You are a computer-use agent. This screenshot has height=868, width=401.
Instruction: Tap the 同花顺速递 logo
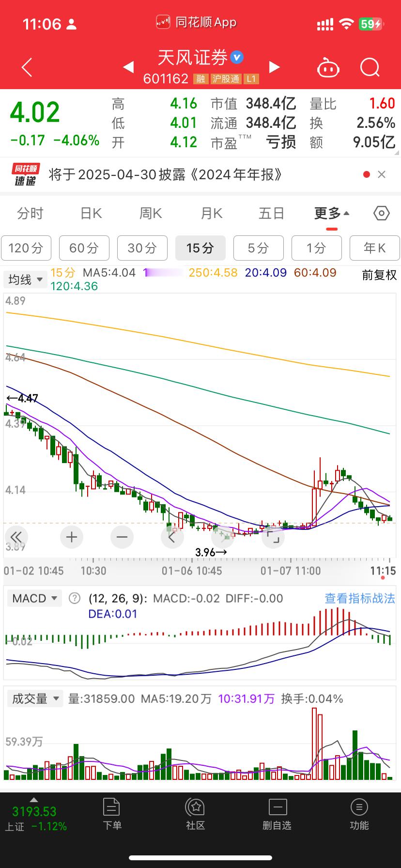pyautogui.click(x=26, y=175)
